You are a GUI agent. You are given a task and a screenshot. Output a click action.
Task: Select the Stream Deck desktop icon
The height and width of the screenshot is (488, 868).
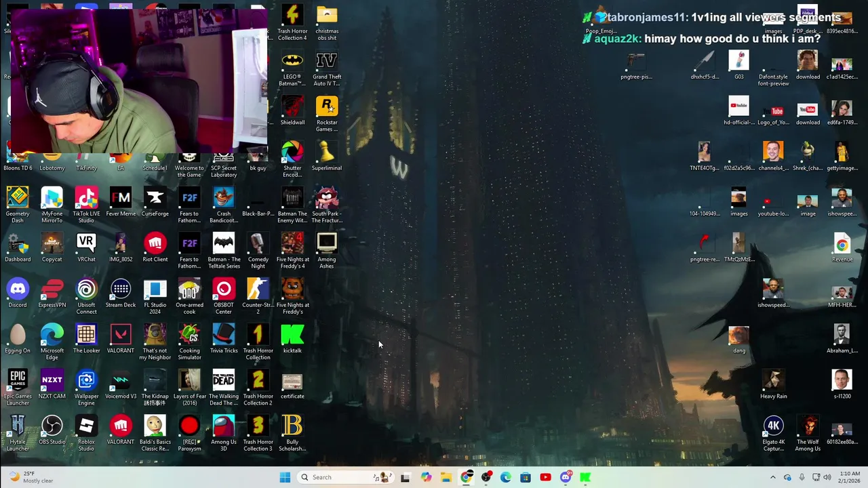tap(121, 293)
